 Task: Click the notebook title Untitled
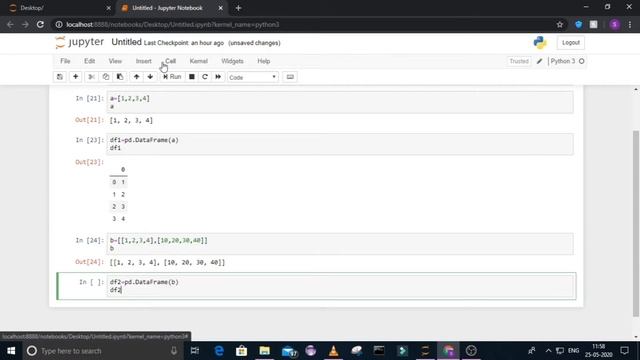click(127, 42)
